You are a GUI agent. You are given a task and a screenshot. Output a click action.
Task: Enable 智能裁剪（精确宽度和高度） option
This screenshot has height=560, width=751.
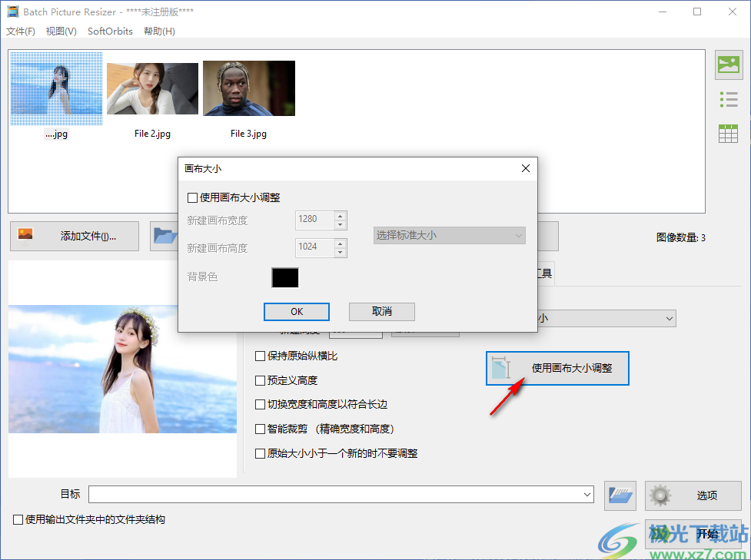pyautogui.click(x=260, y=429)
